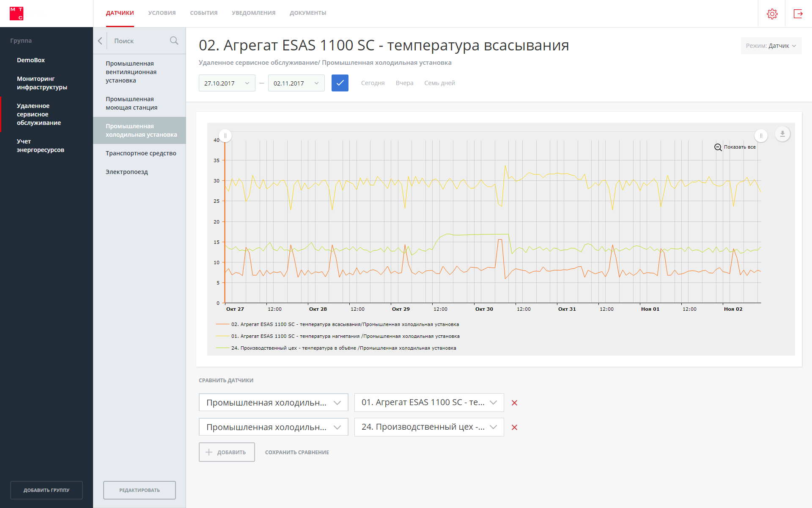Image resolution: width=812 pixels, height=508 pixels.
Task: Switch to the Условия tab
Action: coord(162,13)
